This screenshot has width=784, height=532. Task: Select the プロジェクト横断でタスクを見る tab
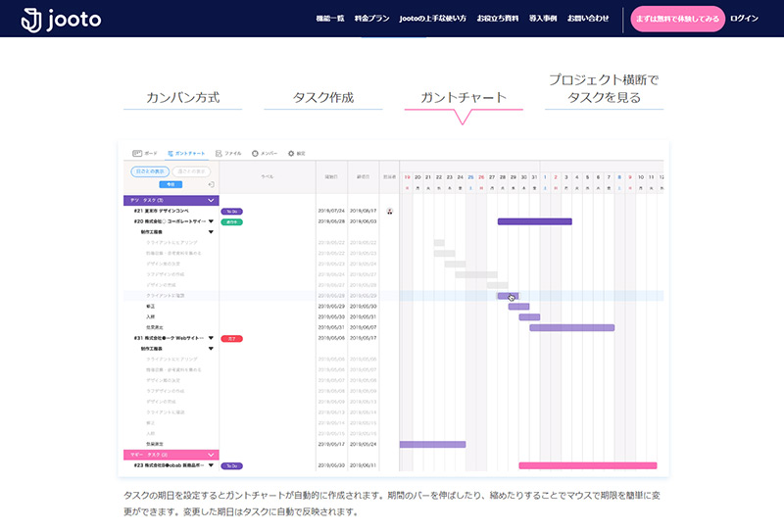point(604,89)
